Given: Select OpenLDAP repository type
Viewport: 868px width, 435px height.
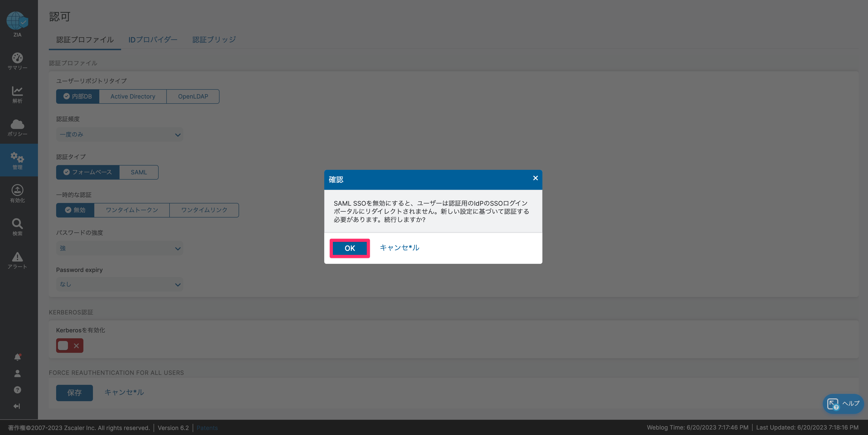Looking at the screenshot, I should pyautogui.click(x=193, y=96).
